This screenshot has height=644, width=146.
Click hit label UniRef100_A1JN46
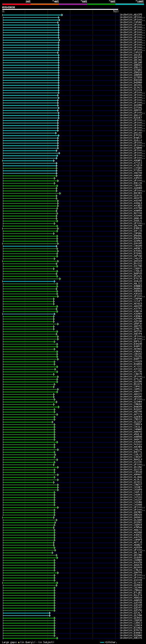pyautogui.click(x=131, y=477)
